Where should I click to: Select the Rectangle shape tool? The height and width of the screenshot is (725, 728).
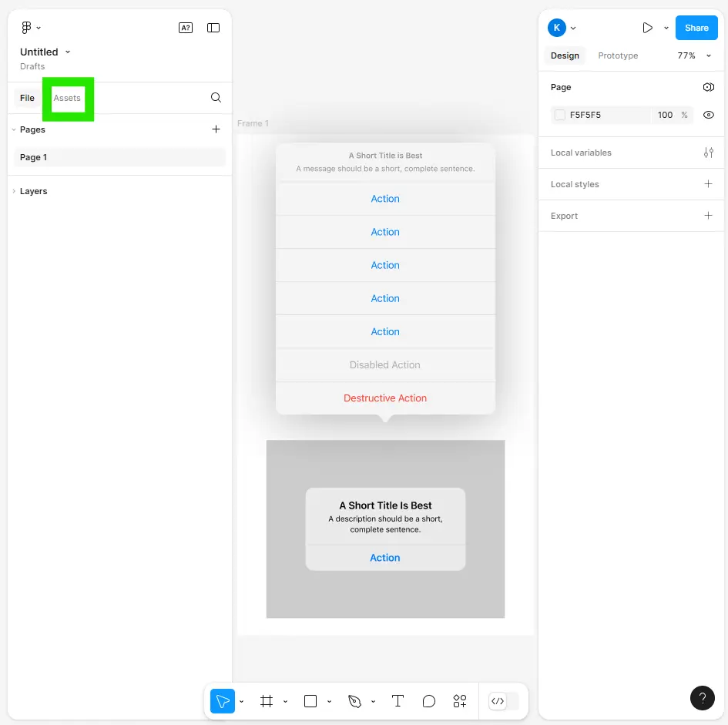[x=310, y=701]
